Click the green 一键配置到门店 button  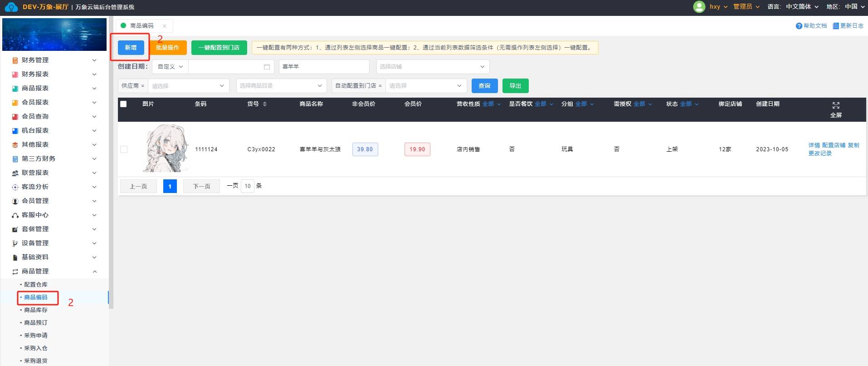tap(219, 48)
